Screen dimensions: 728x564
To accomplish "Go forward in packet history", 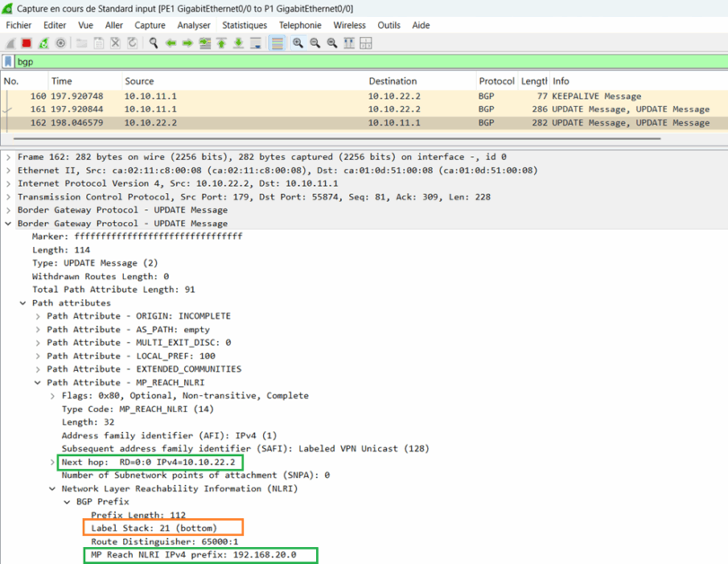I will (188, 43).
